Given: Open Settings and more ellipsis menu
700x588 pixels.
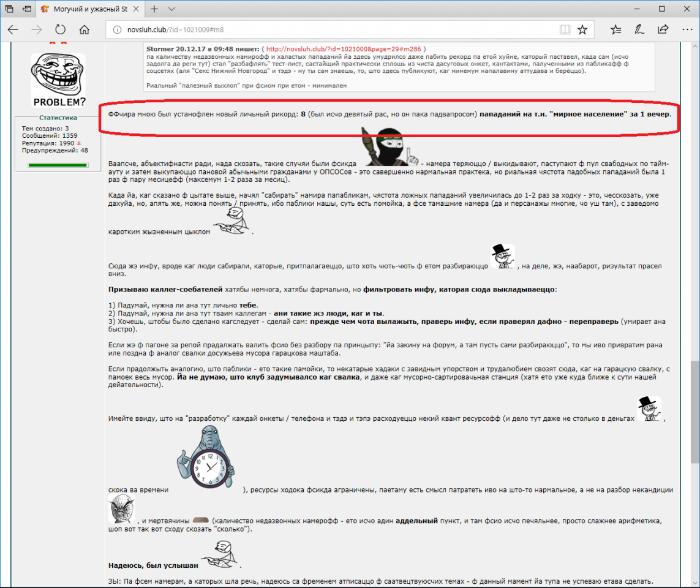Looking at the screenshot, I should tap(685, 29).
